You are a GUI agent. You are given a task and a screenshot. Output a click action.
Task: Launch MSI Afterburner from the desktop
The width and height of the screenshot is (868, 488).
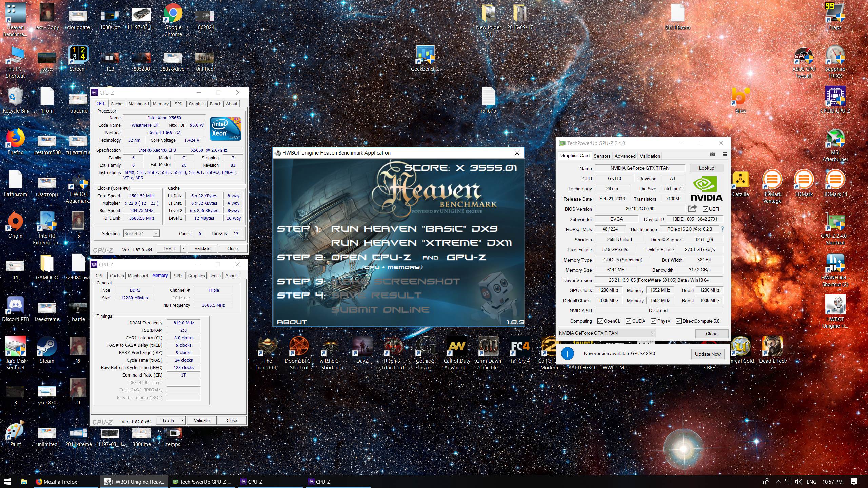click(835, 145)
